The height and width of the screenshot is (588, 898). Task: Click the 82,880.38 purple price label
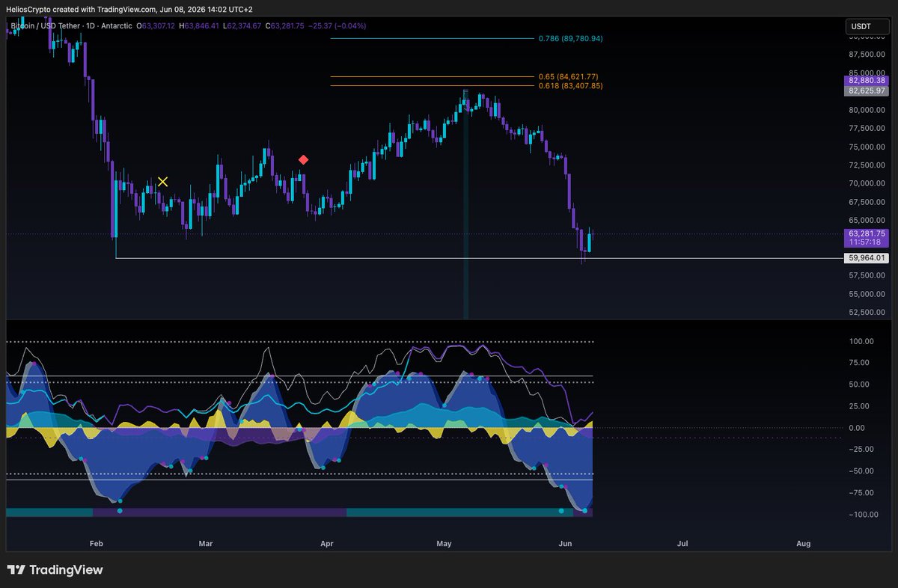point(866,80)
